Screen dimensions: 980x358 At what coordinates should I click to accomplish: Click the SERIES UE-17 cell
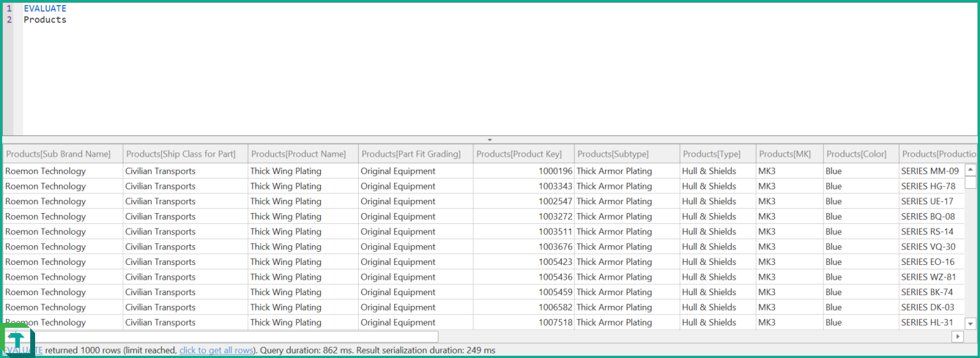tap(932, 201)
